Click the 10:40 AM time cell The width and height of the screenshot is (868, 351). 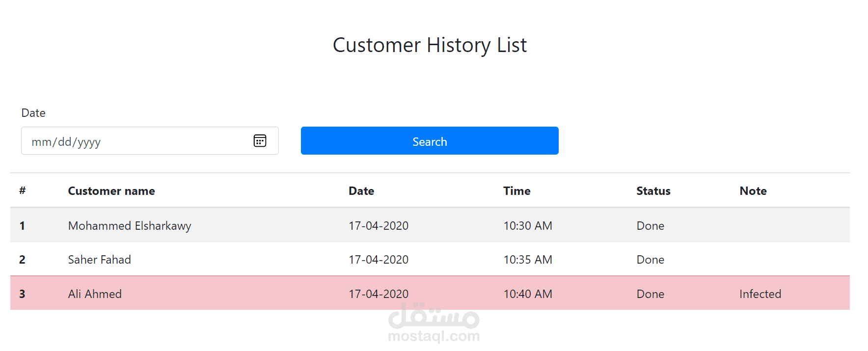[x=528, y=294]
